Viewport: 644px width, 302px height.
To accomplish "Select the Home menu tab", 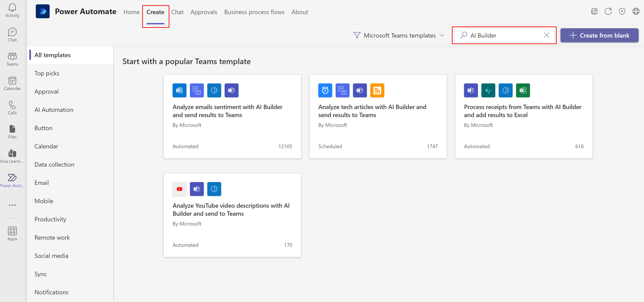I will (131, 12).
